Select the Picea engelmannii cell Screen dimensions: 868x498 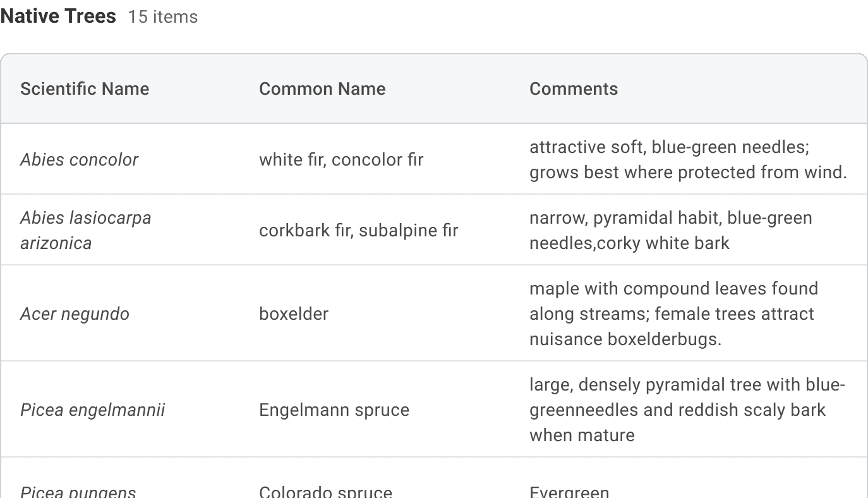pyautogui.click(x=92, y=410)
